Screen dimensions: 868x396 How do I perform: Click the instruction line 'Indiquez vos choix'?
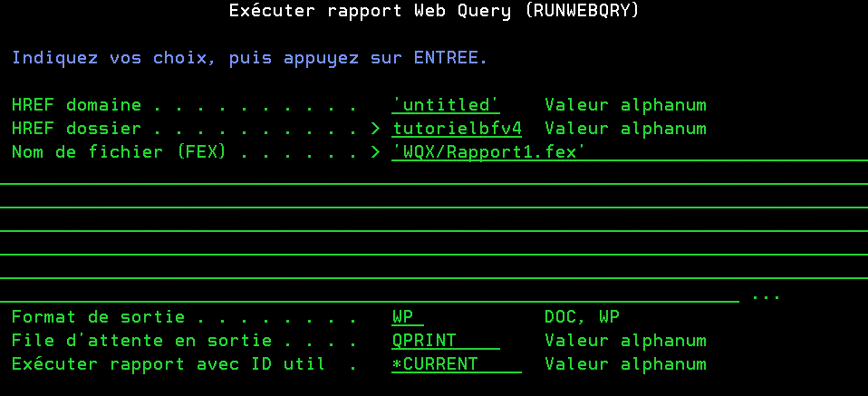coord(250,58)
